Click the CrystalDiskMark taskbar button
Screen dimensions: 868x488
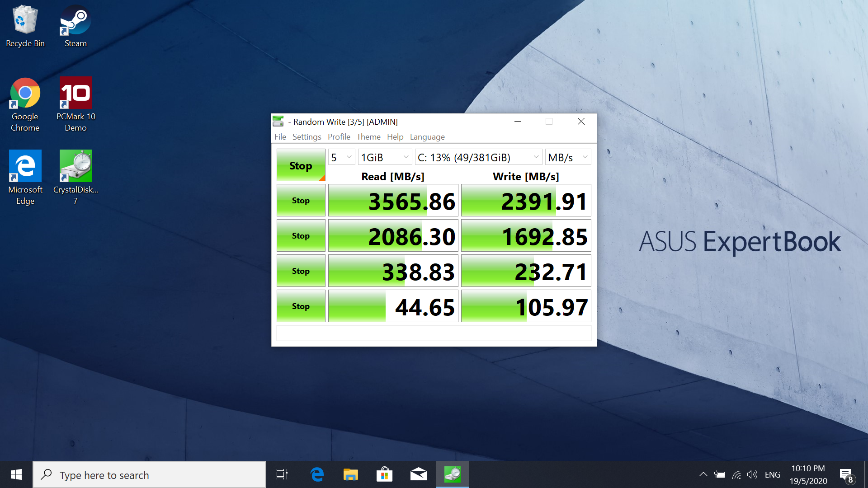(x=453, y=474)
